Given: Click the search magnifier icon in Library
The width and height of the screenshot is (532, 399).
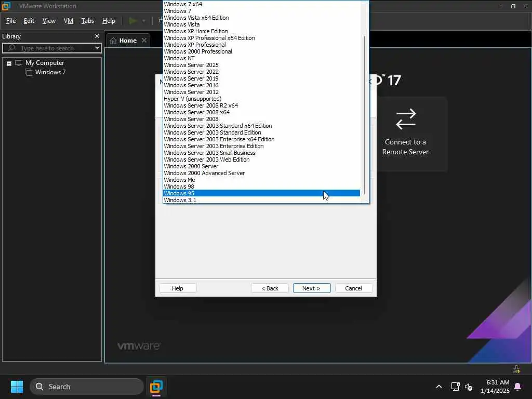Looking at the screenshot, I should [x=12, y=48].
